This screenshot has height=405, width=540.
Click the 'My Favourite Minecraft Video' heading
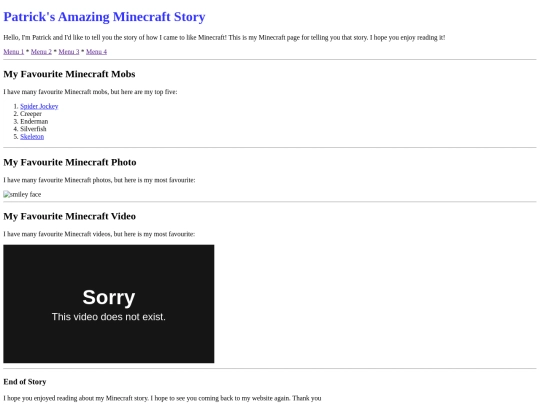coord(70,216)
